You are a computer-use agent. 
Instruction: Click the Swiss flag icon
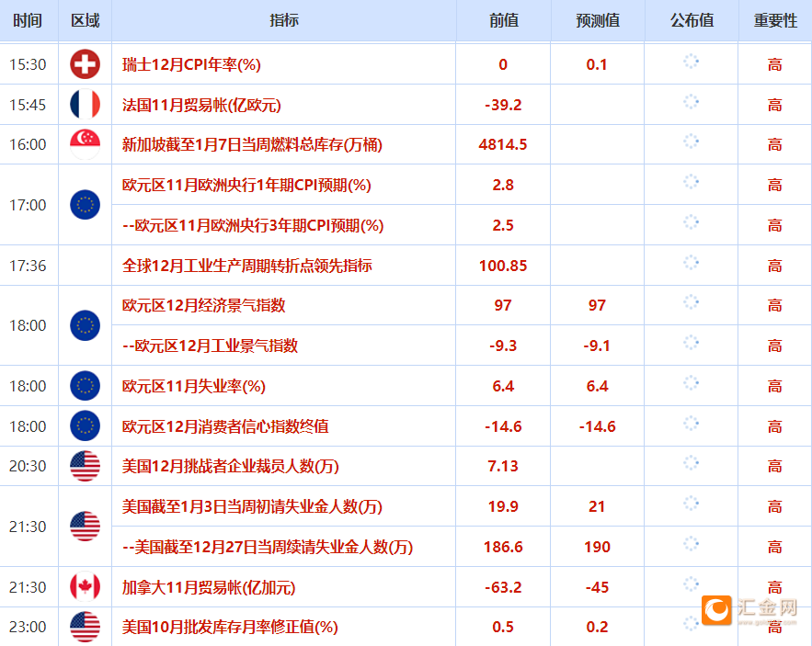(x=85, y=64)
